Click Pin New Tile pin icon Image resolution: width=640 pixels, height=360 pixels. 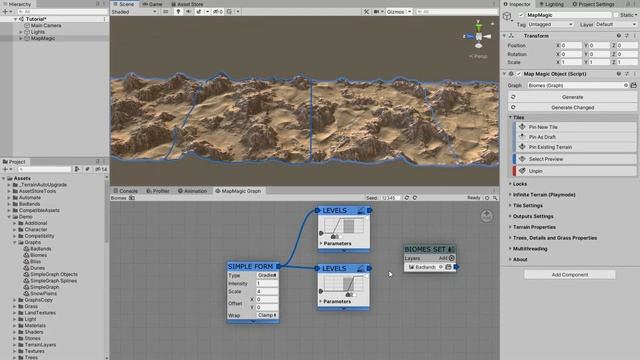click(522, 127)
